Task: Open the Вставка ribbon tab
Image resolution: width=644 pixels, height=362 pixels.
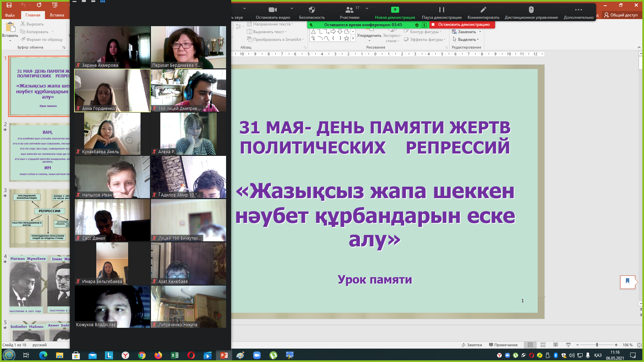Action: (57, 15)
